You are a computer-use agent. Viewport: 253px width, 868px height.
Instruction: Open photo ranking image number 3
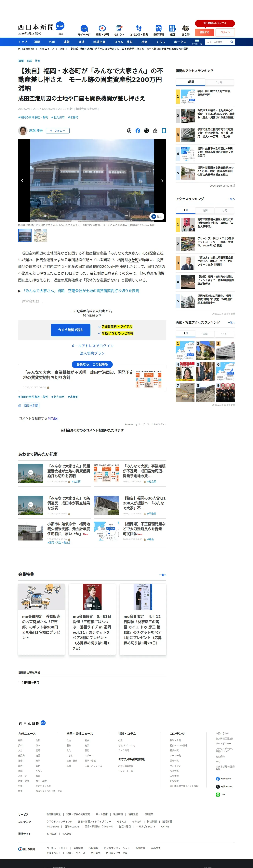click(x=225, y=350)
